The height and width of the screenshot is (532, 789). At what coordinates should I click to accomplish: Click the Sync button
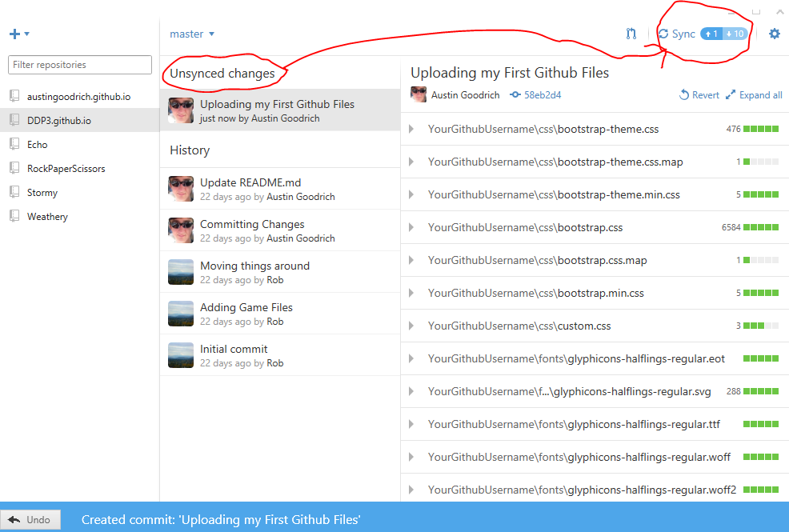[676, 34]
